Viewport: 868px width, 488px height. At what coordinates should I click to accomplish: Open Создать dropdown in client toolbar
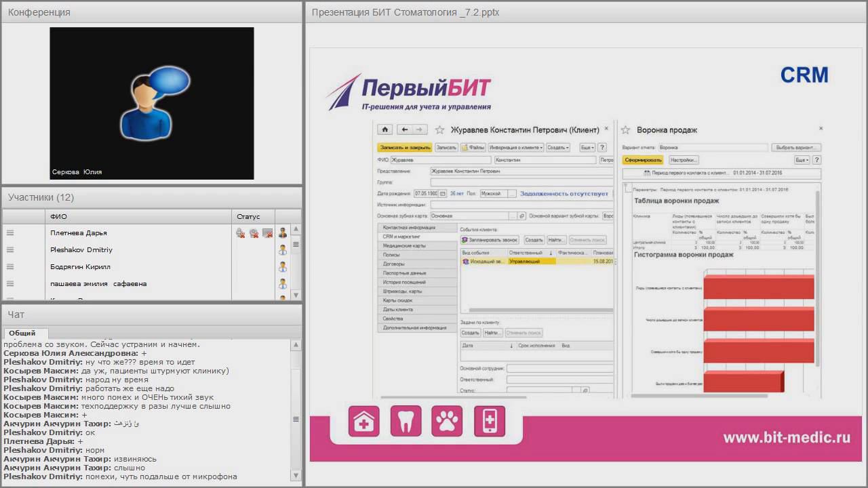(x=557, y=147)
